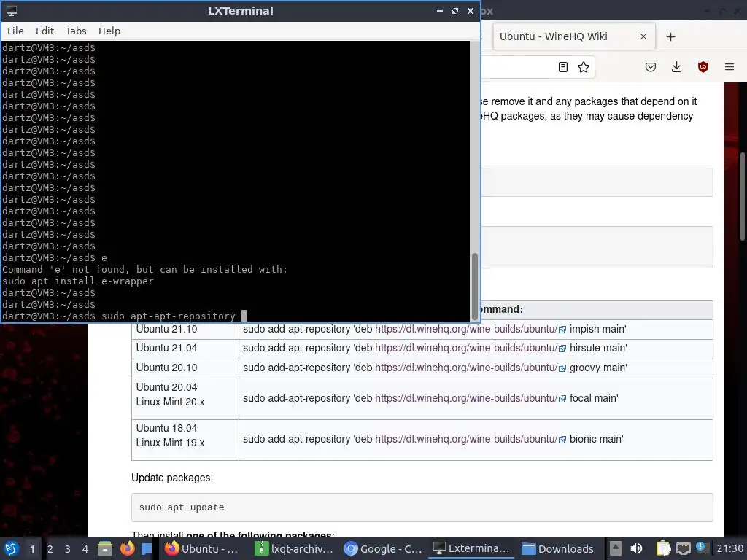
Task: Open the LXTerminal Tabs menu
Action: (76, 31)
